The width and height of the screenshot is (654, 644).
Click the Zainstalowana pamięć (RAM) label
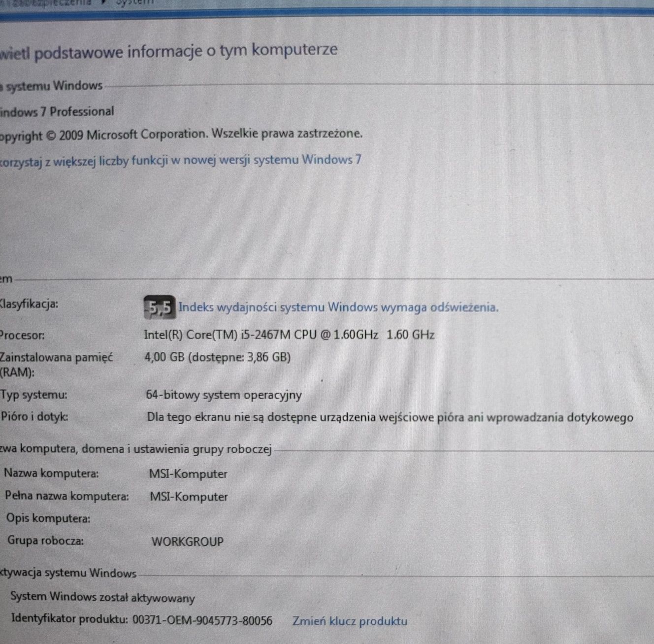[56, 365]
